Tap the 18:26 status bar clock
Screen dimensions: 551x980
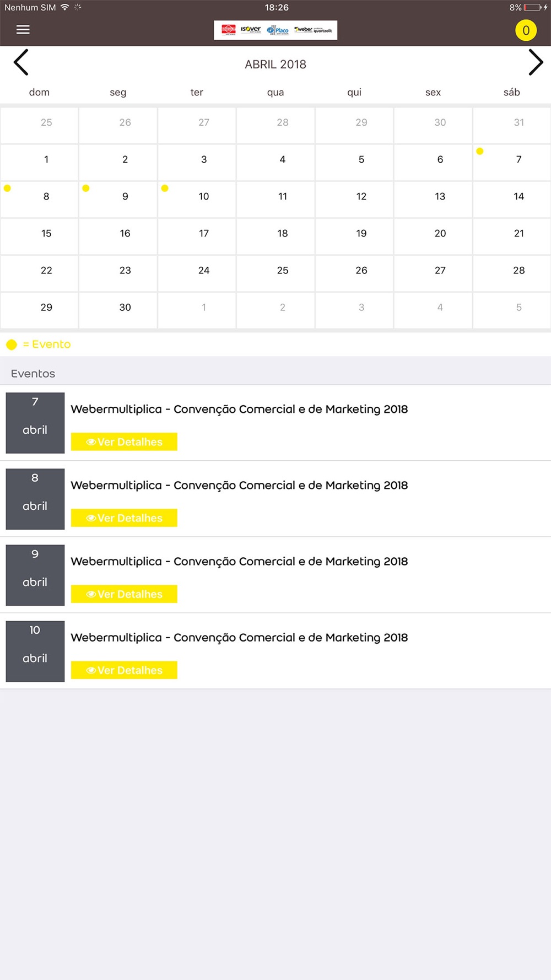point(277,7)
